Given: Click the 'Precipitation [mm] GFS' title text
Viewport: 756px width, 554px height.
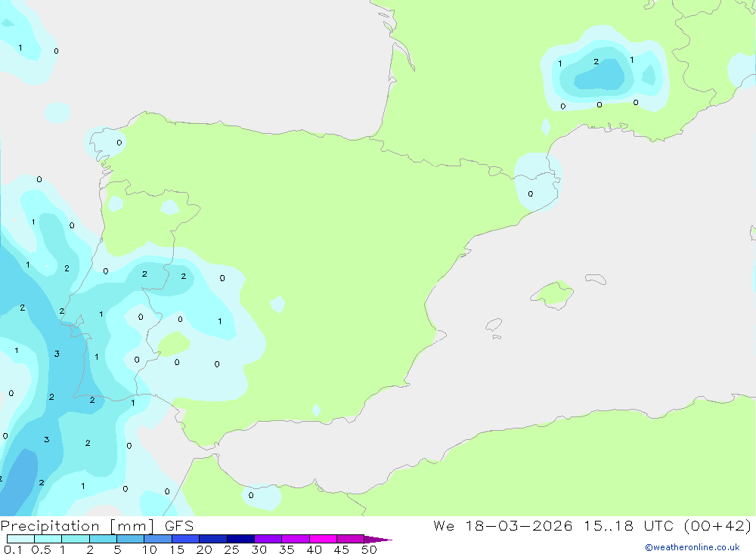Looking at the screenshot, I should (x=97, y=526).
